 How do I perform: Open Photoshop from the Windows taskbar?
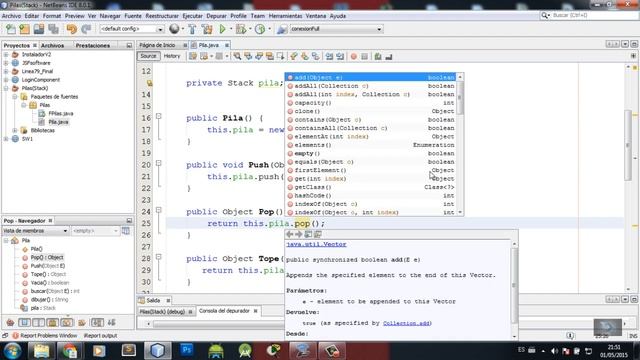pos(187,351)
